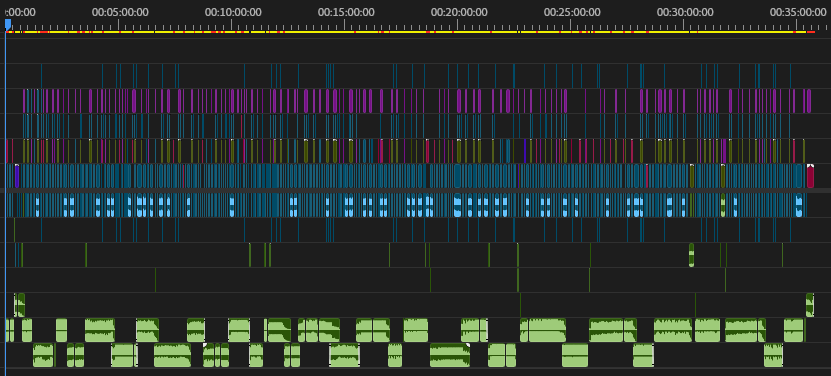Move playhead to 00:25:00:00 ruler mark

(x=572, y=12)
